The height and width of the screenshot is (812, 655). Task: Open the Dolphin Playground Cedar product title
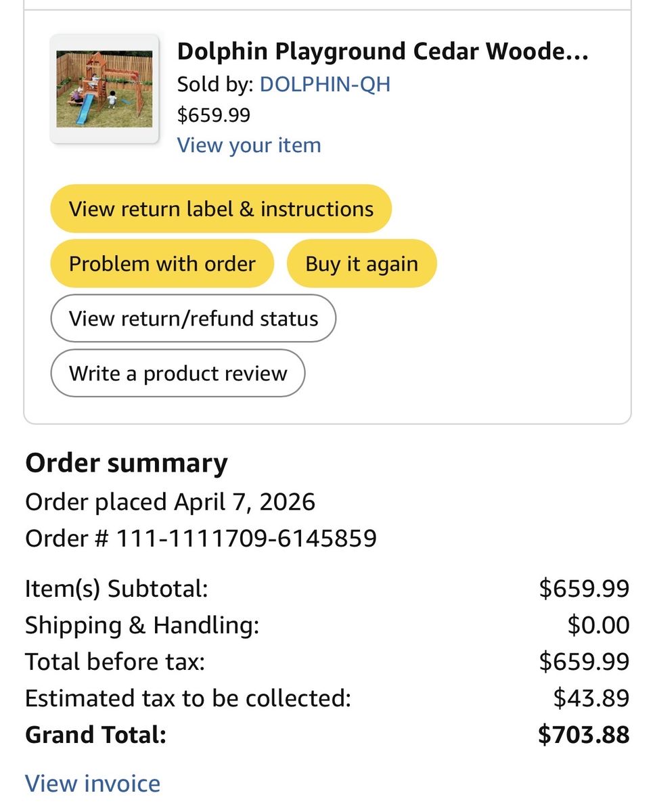pyautogui.click(x=382, y=51)
